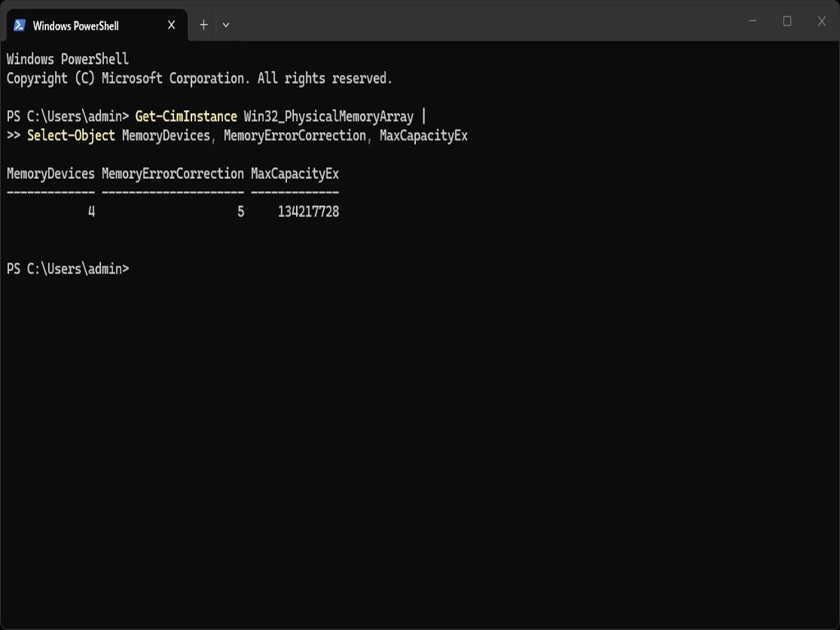The width and height of the screenshot is (840, 630).
Task: Click the MemoryErrorCorrection value 5
Action: [x=240, y=212]
